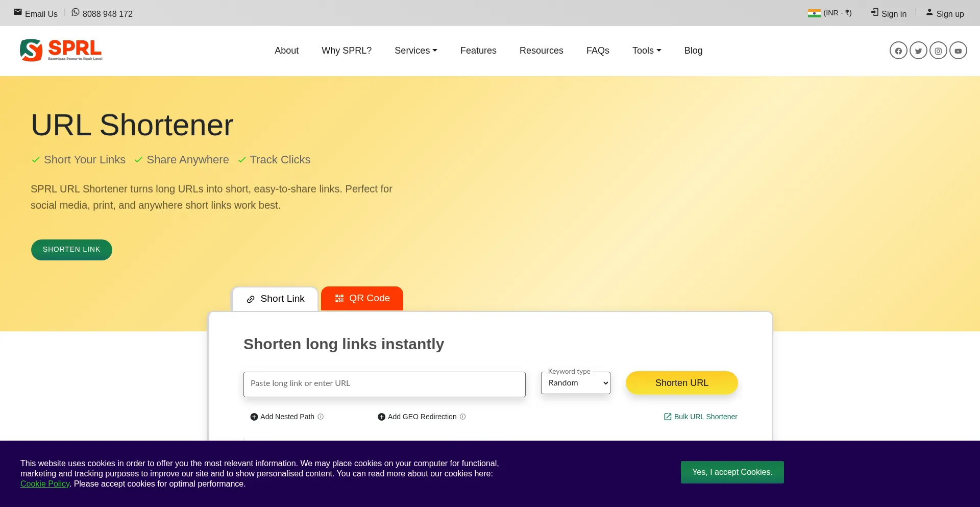This screenshot has height=507, width=980.
Task: Expand the Services dropdown menu
Action: tap(416, 51)
